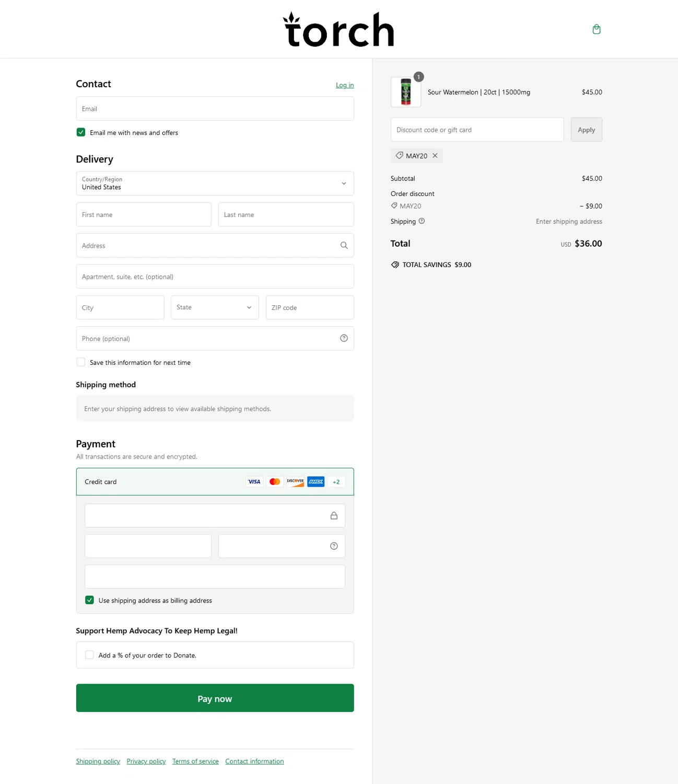Uncheck Use shipping address as billing address

(89, 600)
